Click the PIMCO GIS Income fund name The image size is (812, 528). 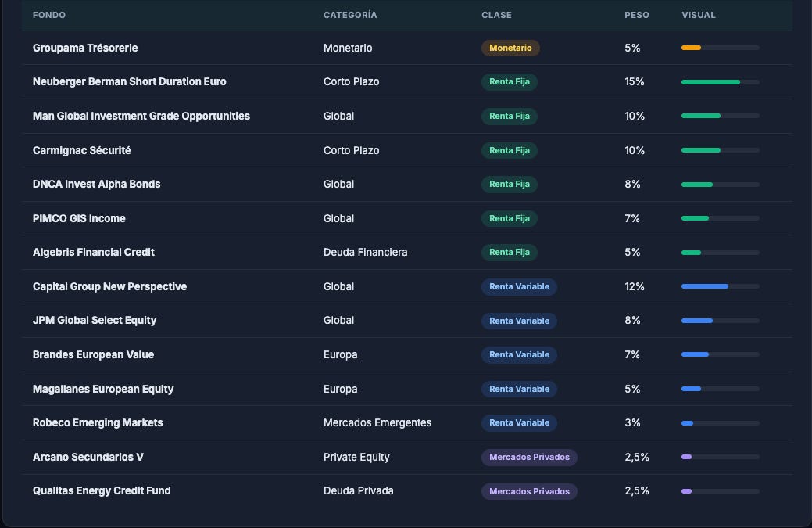[79, 218]
